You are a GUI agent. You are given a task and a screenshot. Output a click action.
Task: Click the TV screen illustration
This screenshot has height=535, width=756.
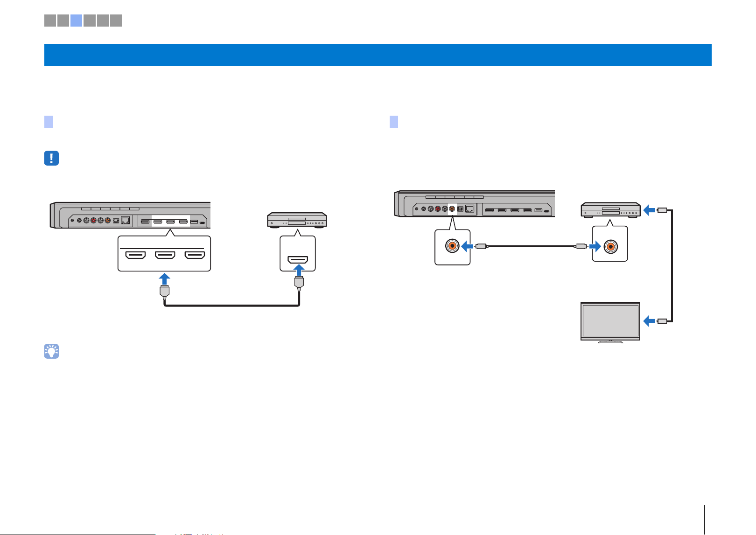tap(610, 321)
